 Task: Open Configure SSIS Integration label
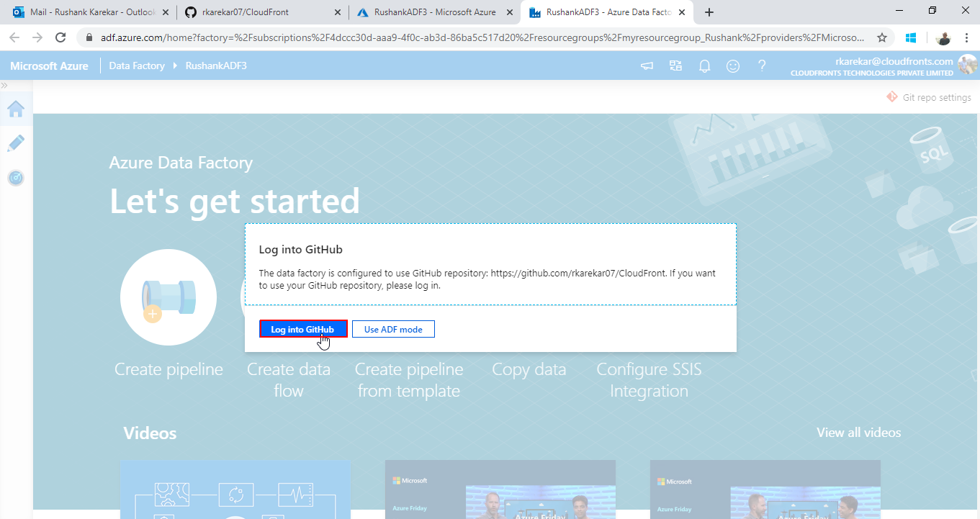coord(649,380)
